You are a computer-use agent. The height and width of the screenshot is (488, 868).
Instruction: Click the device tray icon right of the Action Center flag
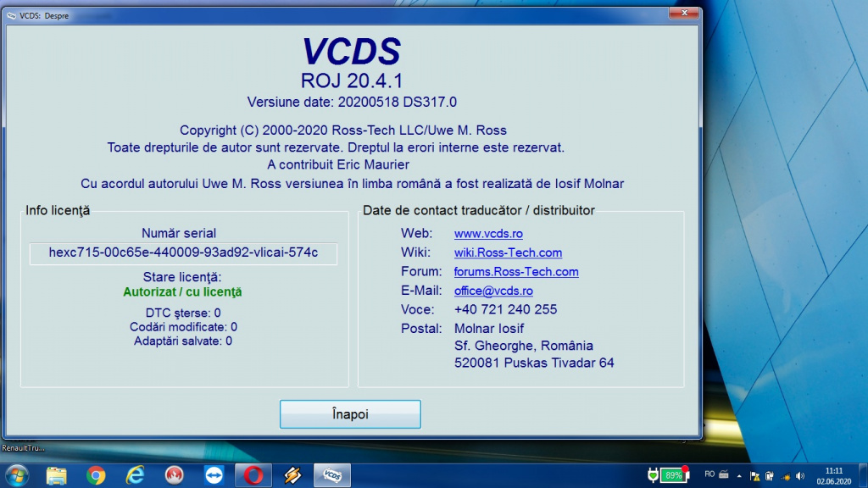[770, 476]
